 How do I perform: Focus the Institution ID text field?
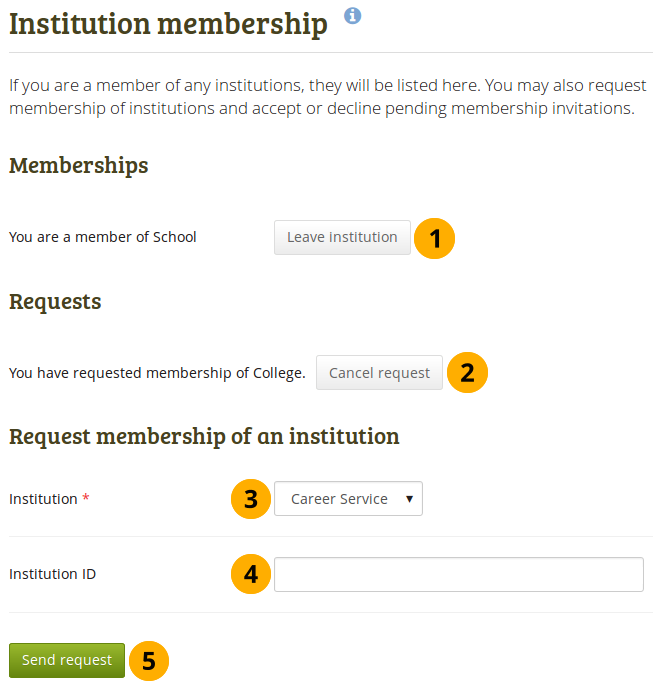(458, 575)
